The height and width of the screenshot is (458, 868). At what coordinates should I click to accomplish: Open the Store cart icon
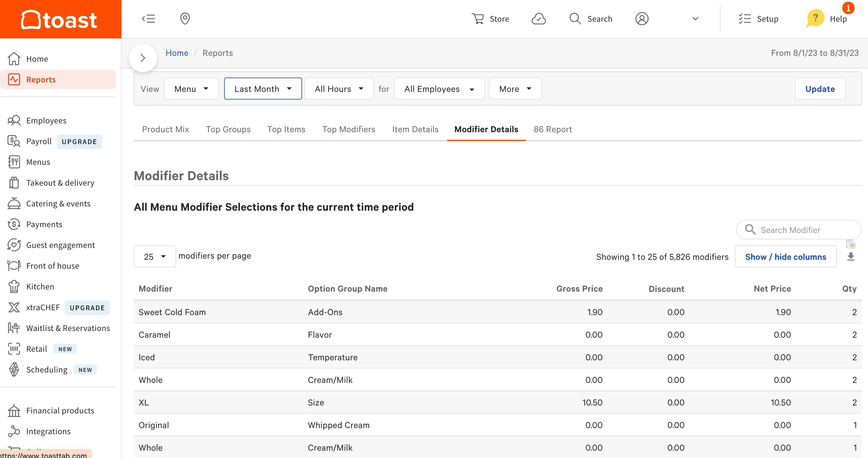(x=477, y=19)
